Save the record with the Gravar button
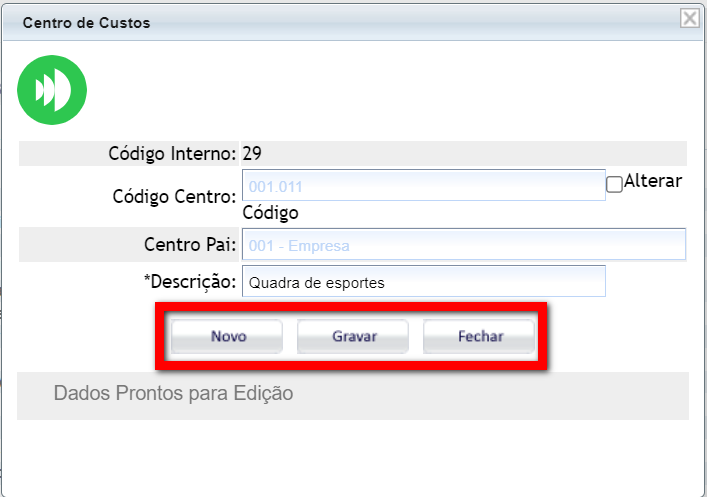The width and height of the screenshot is (707, 497). point(354,337)
